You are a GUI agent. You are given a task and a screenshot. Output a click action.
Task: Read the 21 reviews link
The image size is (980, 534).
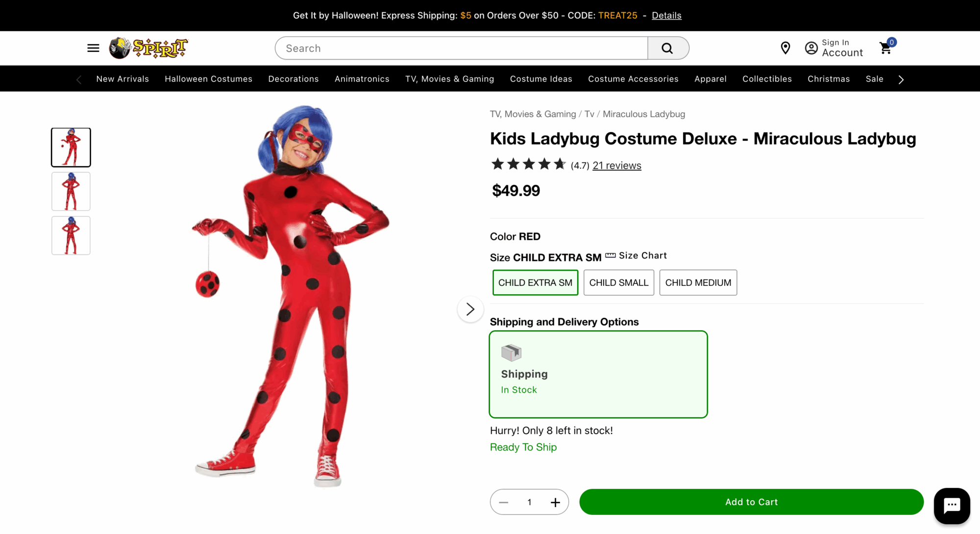616,166
